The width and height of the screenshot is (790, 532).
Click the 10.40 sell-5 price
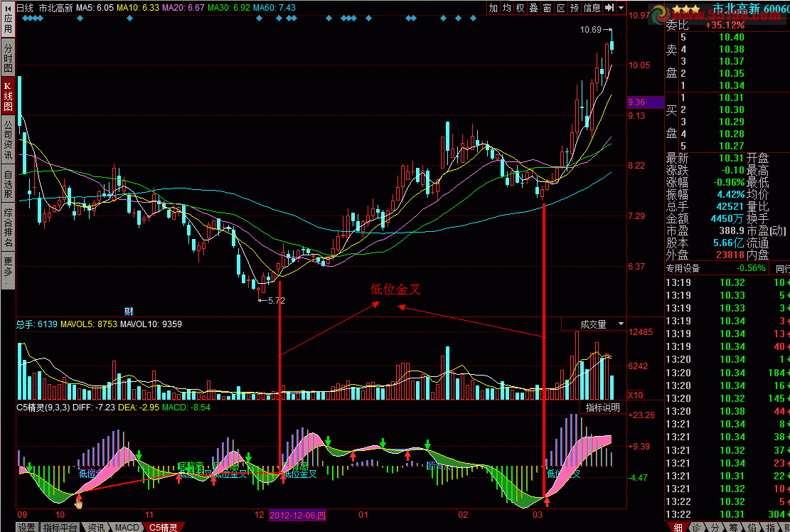[732, 37]
